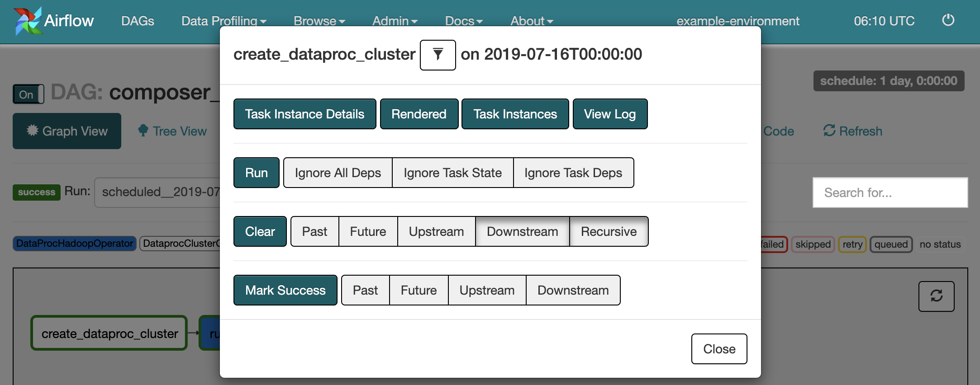Open the DAGs menu item
This screenshot has height=385, width=980.
pos(138,21)
